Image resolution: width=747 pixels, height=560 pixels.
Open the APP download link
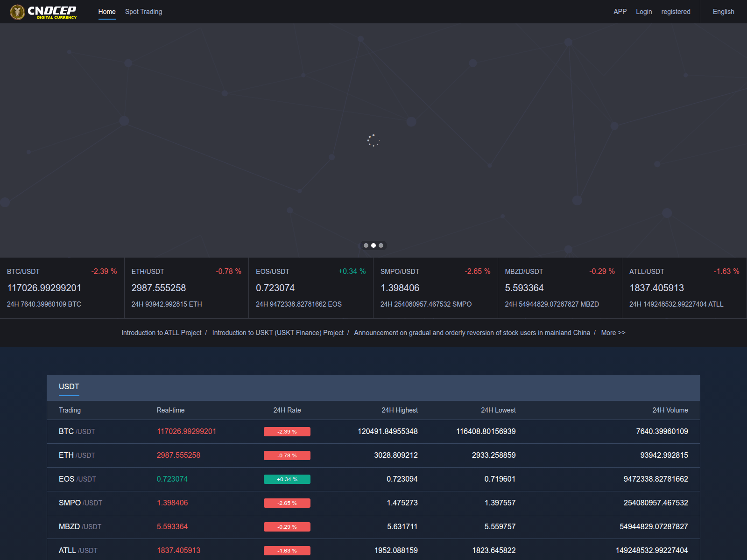click(x=620, y=12)
